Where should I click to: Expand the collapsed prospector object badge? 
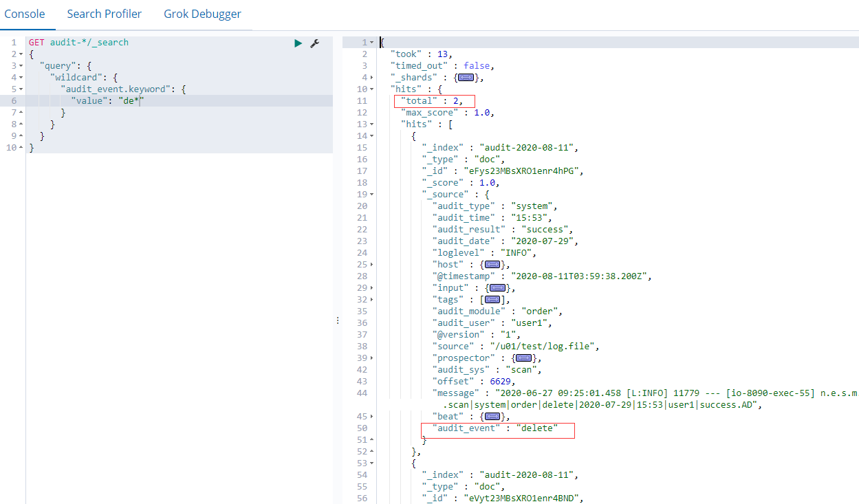[523, 358]
